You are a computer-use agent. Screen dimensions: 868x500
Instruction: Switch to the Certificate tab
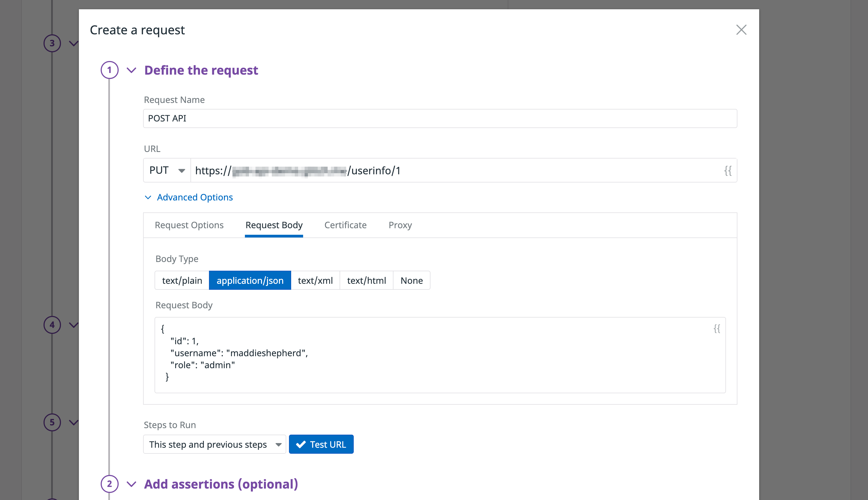coord(345,225)
